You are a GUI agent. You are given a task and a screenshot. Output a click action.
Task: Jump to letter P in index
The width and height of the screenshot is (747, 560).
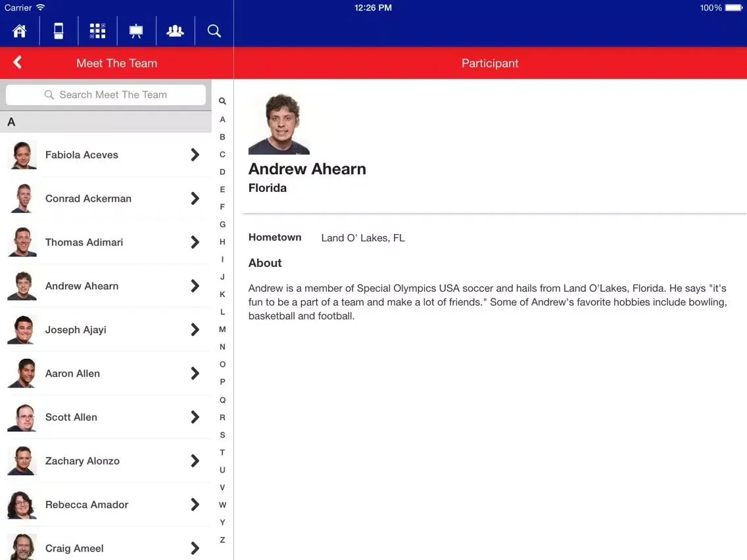222,382
